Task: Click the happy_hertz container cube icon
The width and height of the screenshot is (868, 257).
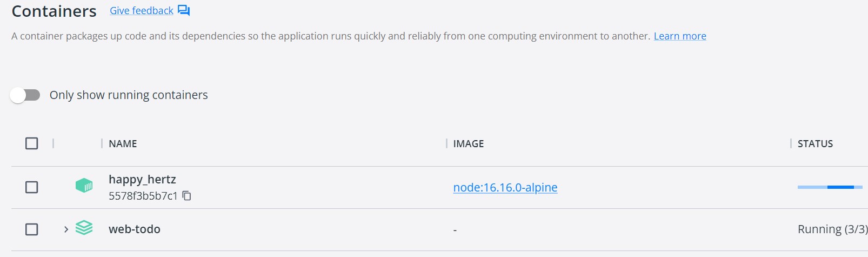Action: 84,186
